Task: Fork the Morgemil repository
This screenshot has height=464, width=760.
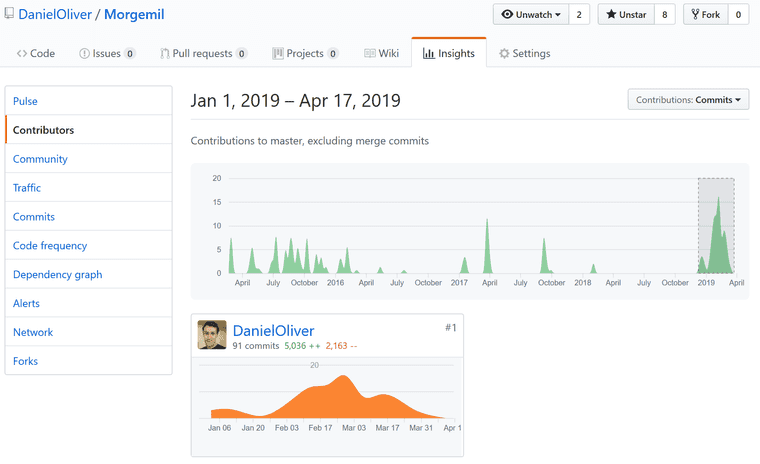Action: tap(705, 15)
